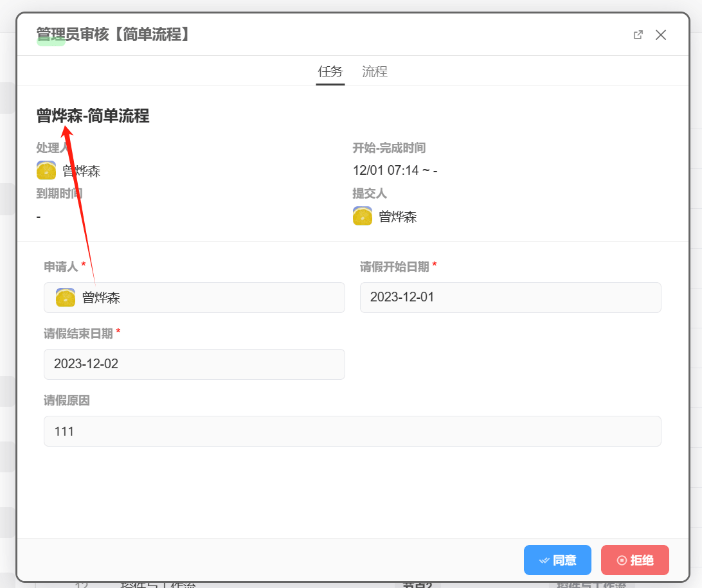Click the 提交人 name 曾烨森
This screenshot has height=588, width=702.
click(397, 217)
